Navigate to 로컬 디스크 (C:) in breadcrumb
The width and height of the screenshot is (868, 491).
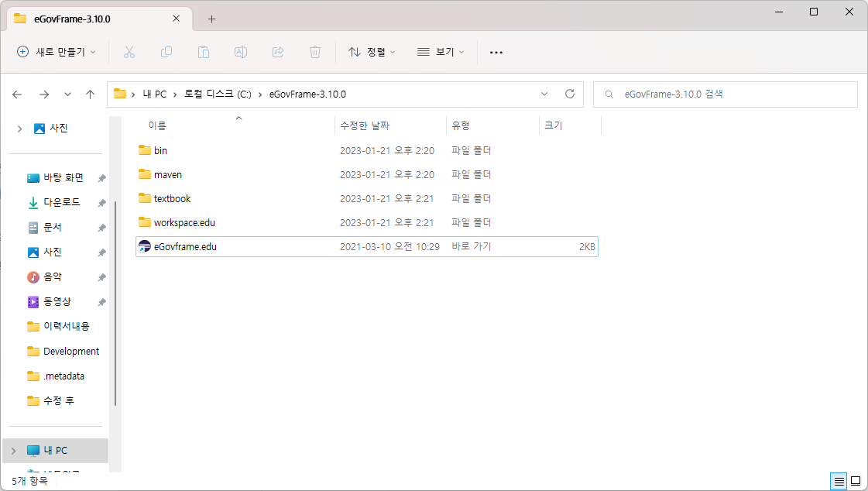click(x=218, y=94)
